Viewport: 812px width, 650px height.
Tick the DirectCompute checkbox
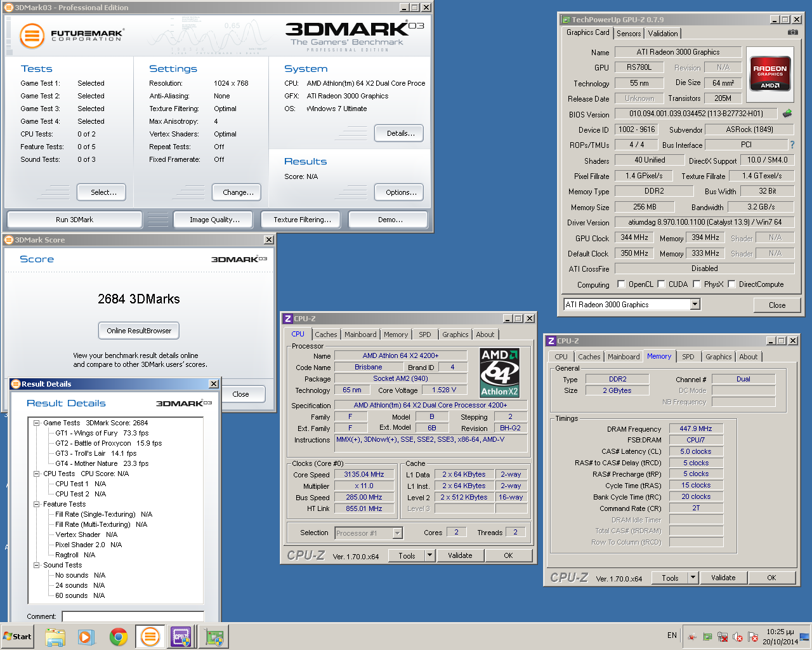pos(731,284)
